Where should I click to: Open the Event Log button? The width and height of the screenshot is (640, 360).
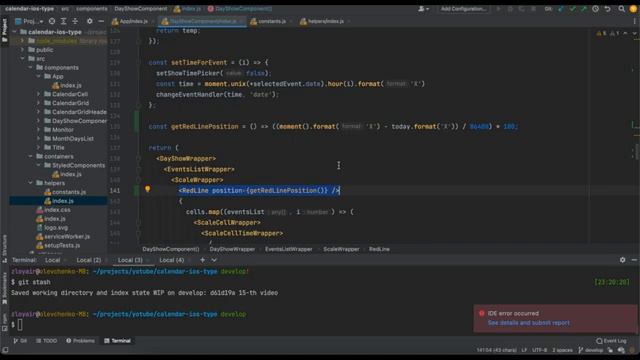point(611,340)
